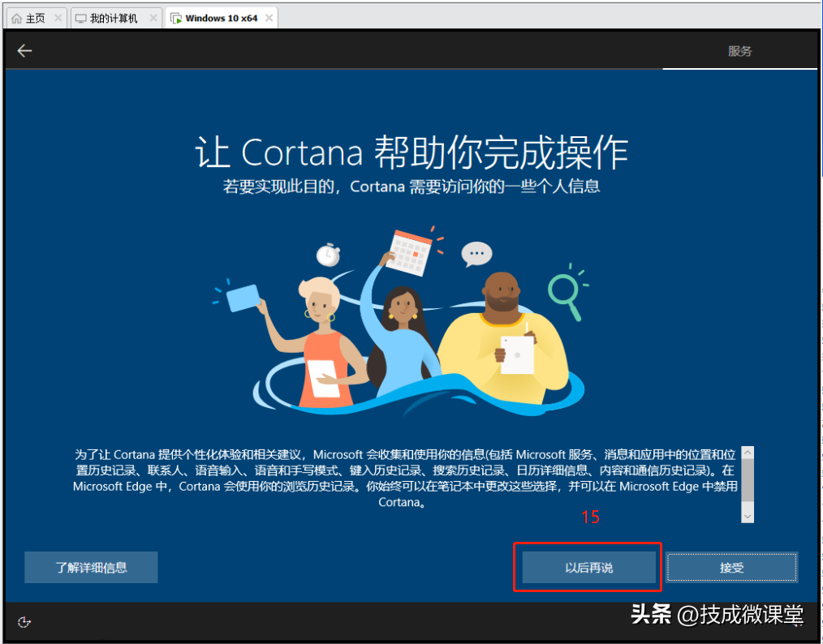Open the ease of access icon
The height and width of the screenshot is (644, 823).
pyautogui.click(x=24, y=622)
